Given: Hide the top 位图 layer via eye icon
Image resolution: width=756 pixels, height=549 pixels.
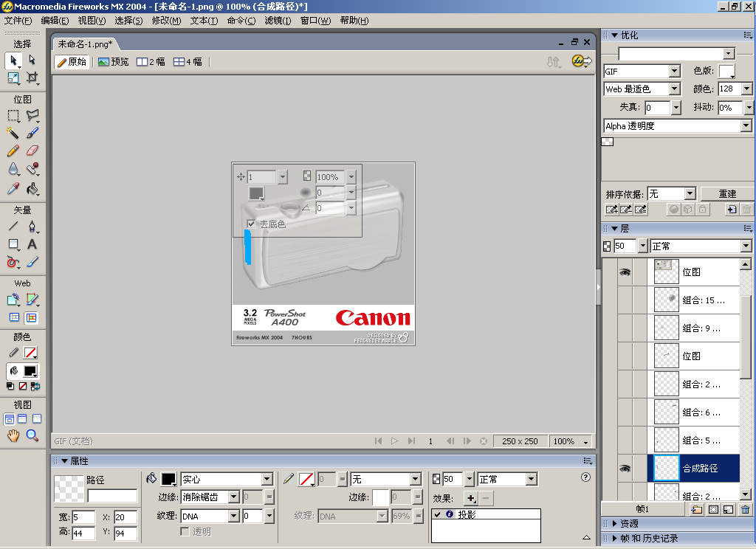Looking at the screenshot, I should [x=625, y=272].
